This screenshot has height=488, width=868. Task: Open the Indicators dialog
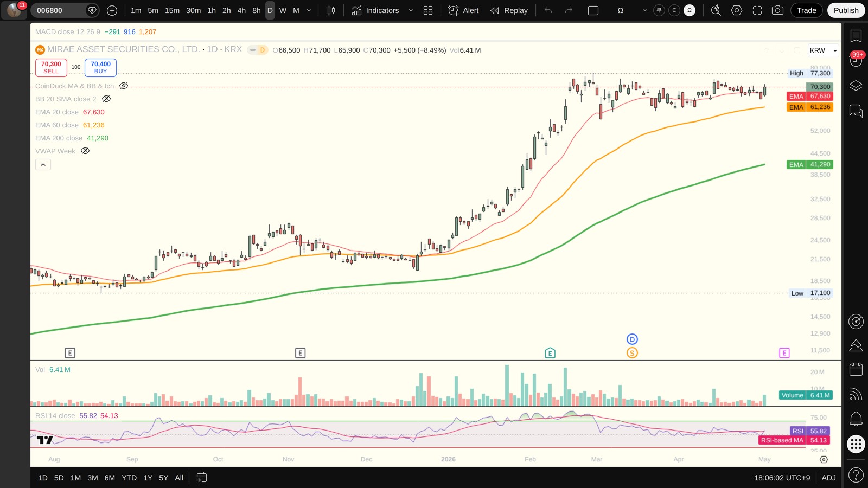[375, 10]
